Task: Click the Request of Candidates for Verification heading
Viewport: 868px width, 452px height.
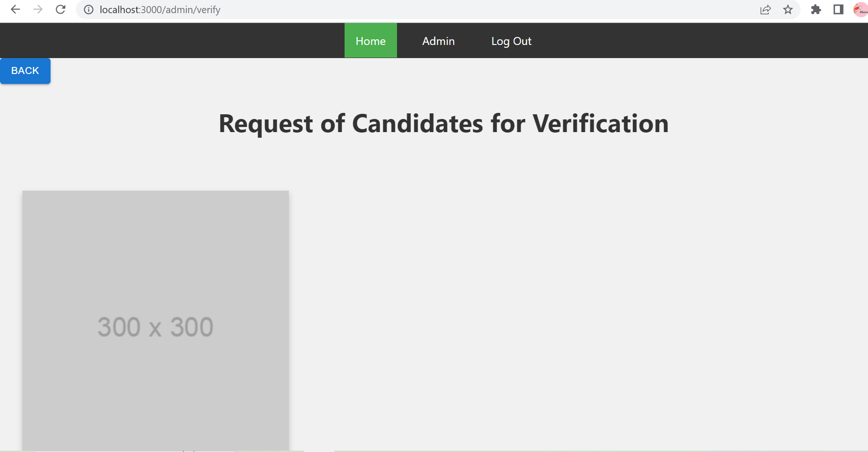Action: [x=443, y=123]
